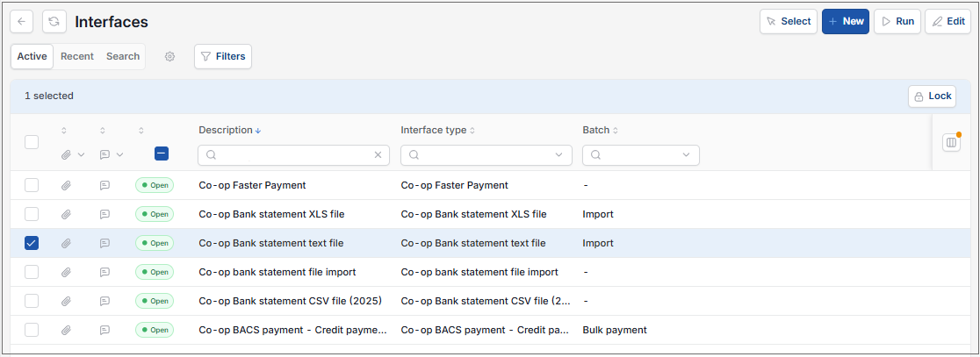Expand the Batch filter dropdown

tap(686, 155)
